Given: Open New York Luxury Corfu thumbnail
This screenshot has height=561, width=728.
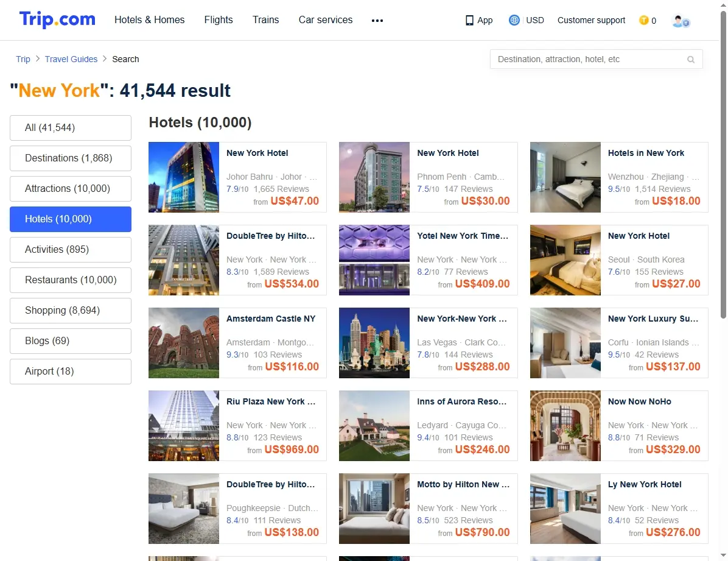Looking at the screenshot, I should [565, 343].
